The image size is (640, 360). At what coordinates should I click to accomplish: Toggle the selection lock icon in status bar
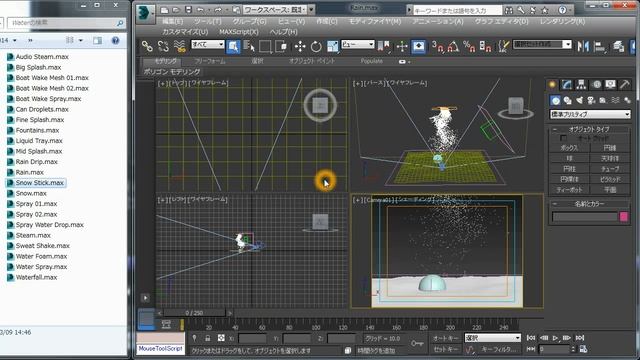(x=207, y=338)
